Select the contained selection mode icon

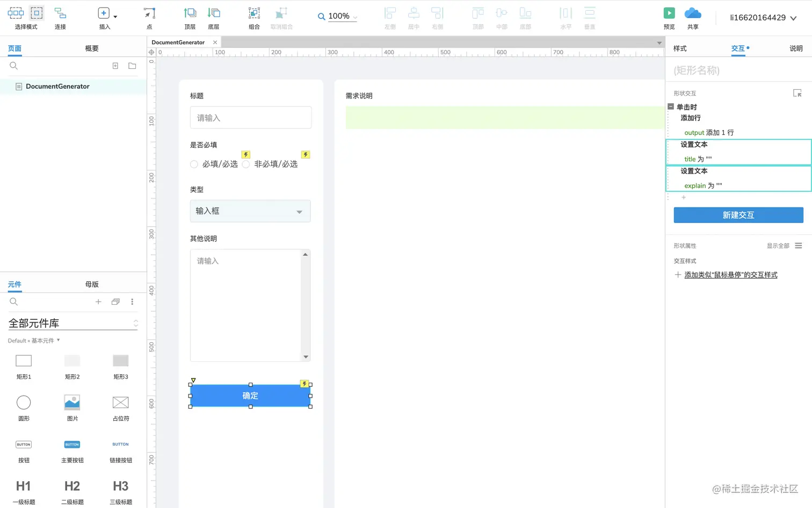(37, 13)
